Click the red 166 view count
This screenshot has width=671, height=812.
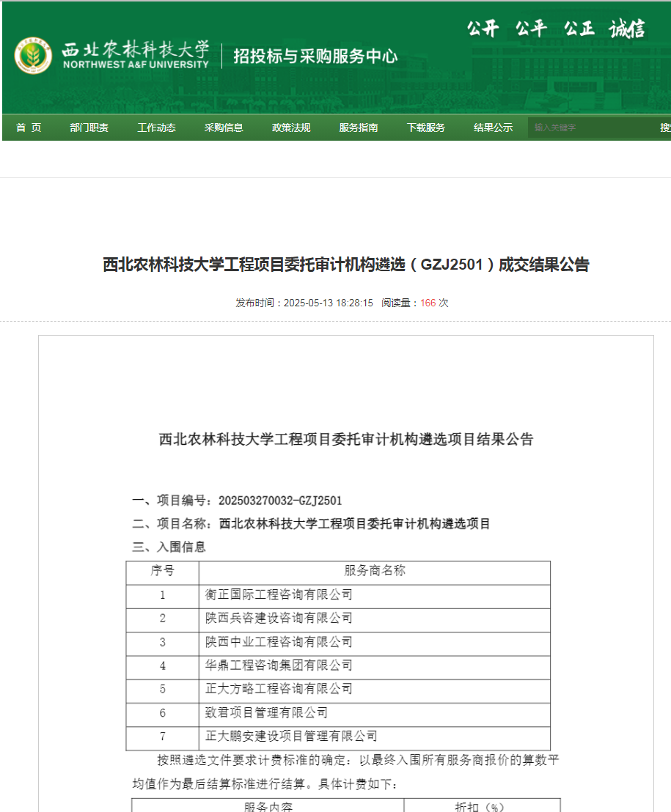click(428, 303)
